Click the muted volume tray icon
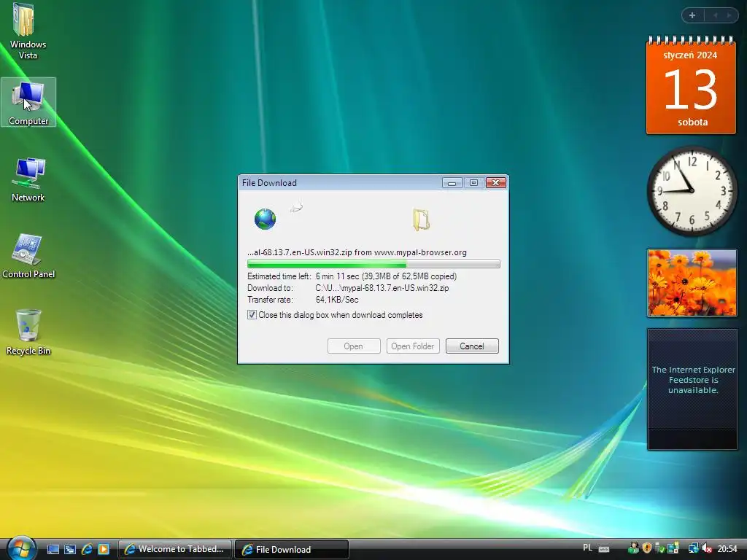The width and height of the screenshot is (747, 560). [706, 548]
